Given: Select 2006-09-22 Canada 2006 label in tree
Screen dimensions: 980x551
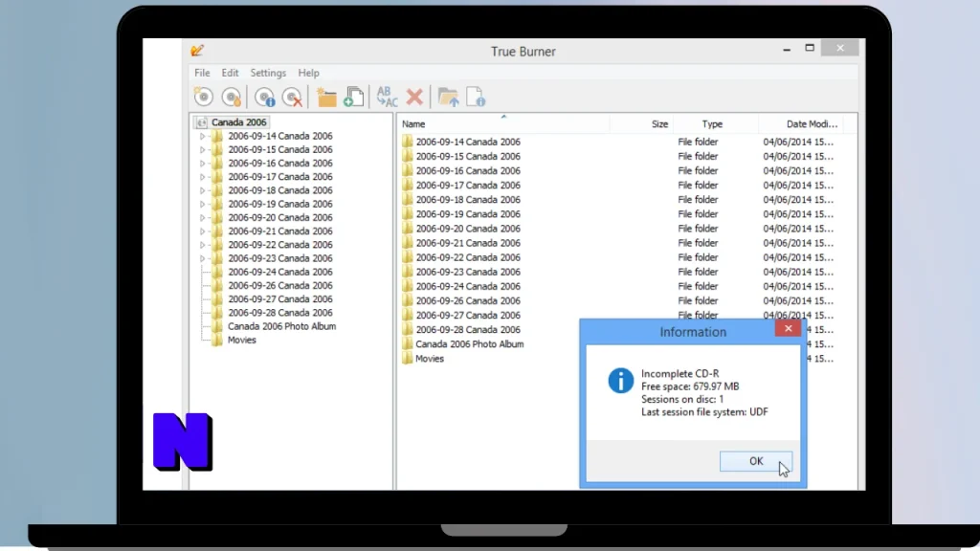Looking at the screenshot, I should pos(280,245).
